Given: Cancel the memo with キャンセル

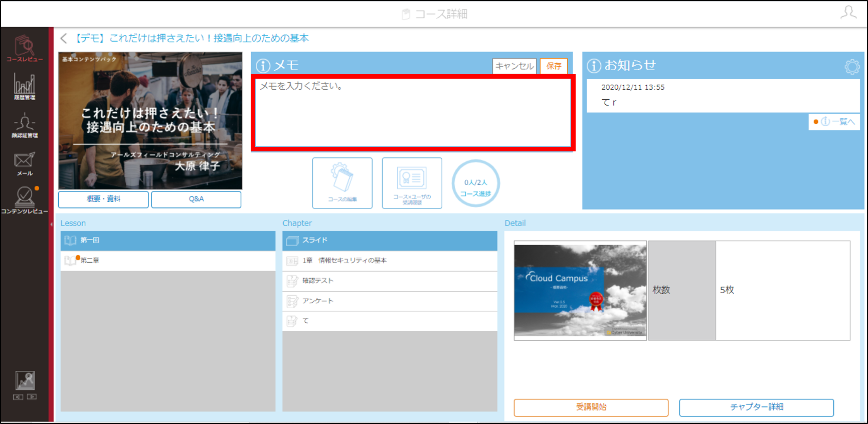Looking at the screenshot, I should (x=514, y=66).
